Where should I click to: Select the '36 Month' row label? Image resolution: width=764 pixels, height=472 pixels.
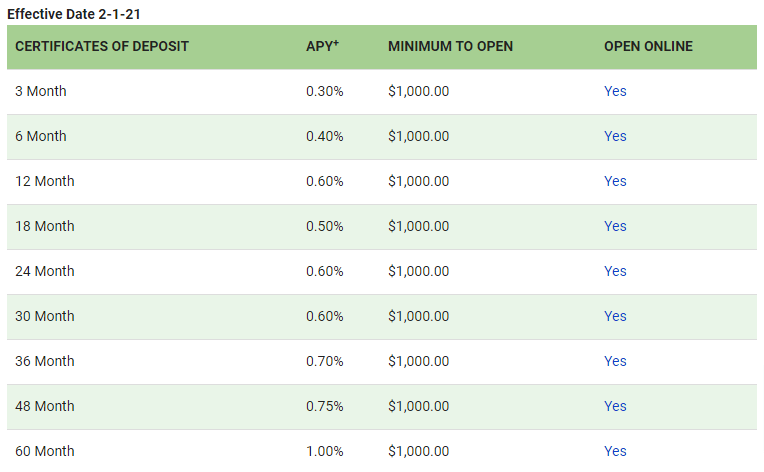[x=44, y=361]
